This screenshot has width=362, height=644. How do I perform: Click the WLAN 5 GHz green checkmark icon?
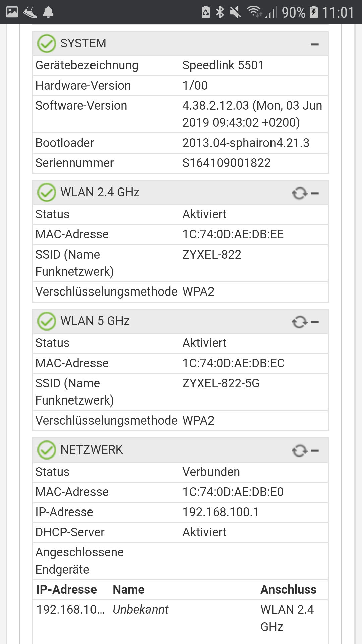click(x=47, y=321)
